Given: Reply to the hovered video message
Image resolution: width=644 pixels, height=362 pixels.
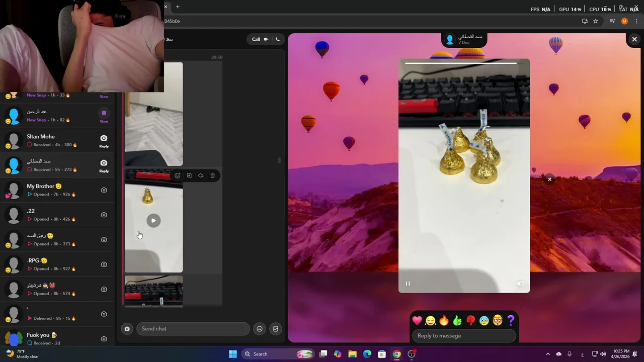Looking at the screenshot, I should pos(201,175).
